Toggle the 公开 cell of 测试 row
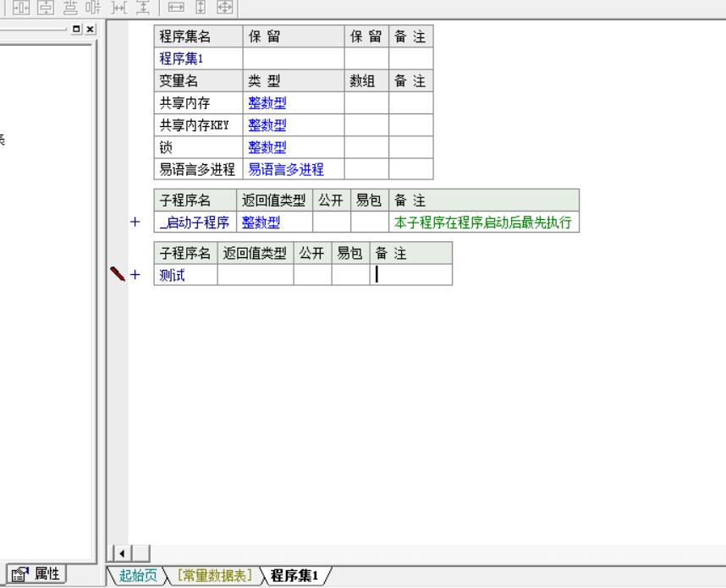 tap(312, 275)
